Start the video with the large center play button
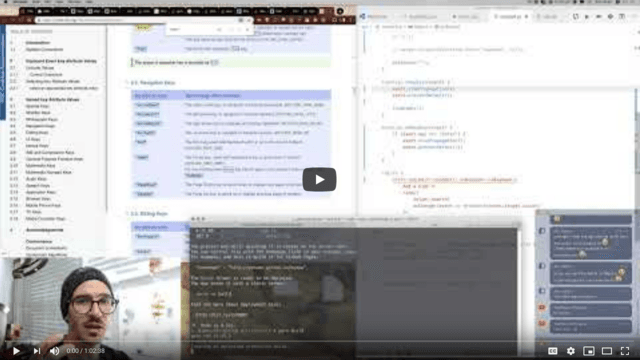Screen dimensions: 640x360 [x=319, y=180]
